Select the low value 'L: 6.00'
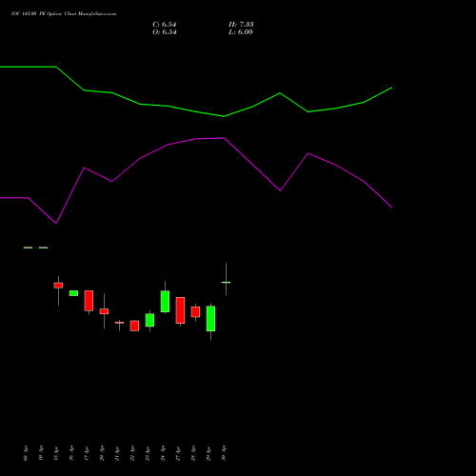476x476 pixels. pyautogui.click(x=241, y=32)
